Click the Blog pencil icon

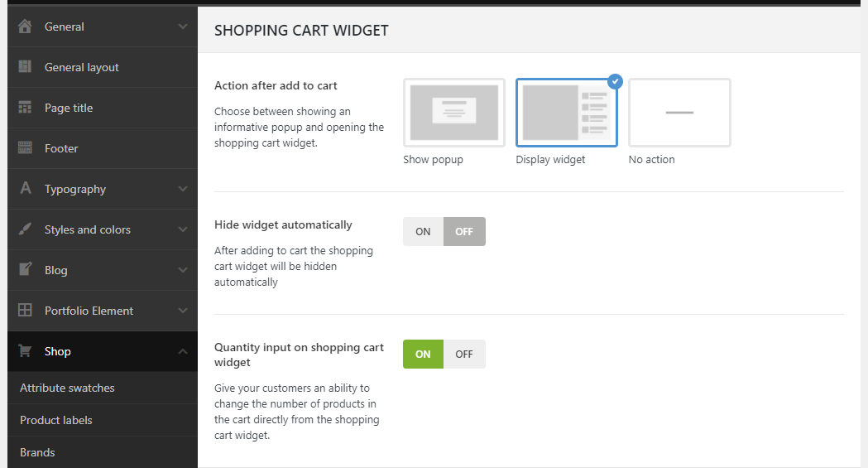coord(25,270)
